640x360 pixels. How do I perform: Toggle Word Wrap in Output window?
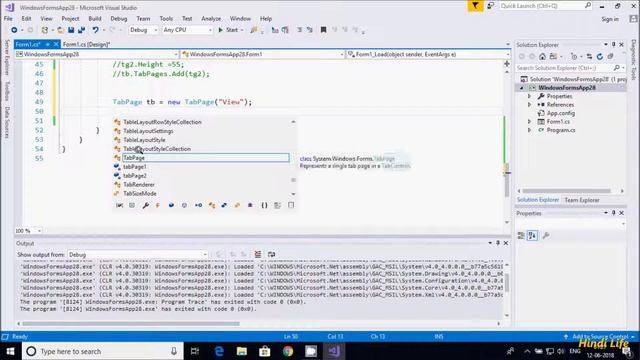tap(271, 254)
